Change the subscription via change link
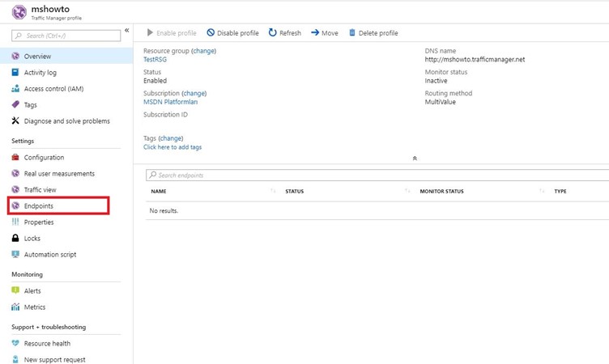The image size is (609, 364). tap(194, 93)
